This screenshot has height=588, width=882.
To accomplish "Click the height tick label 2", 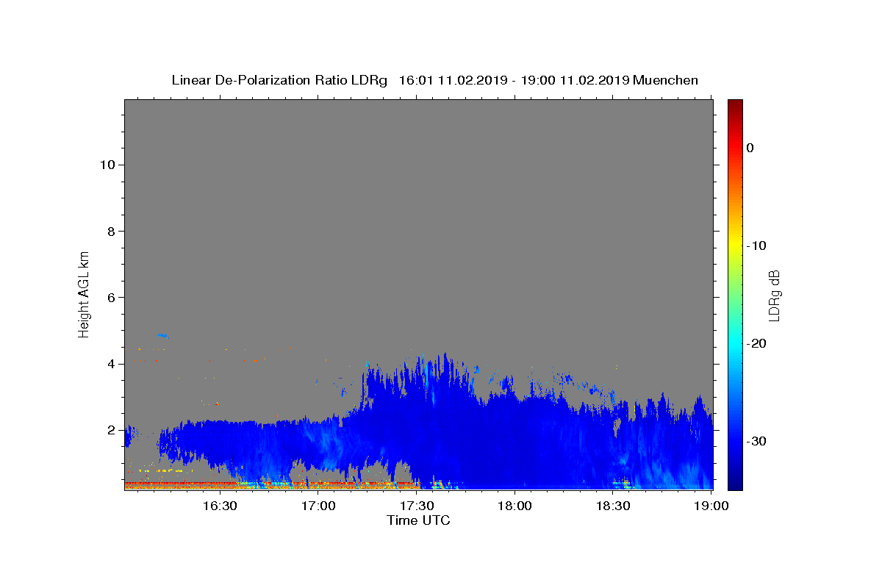I will (x=112, y=430).
